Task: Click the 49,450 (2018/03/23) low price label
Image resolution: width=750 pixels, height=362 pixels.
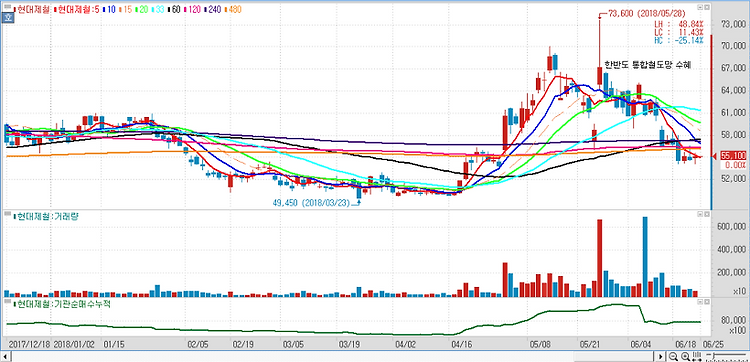Action: tap(311, 203)
